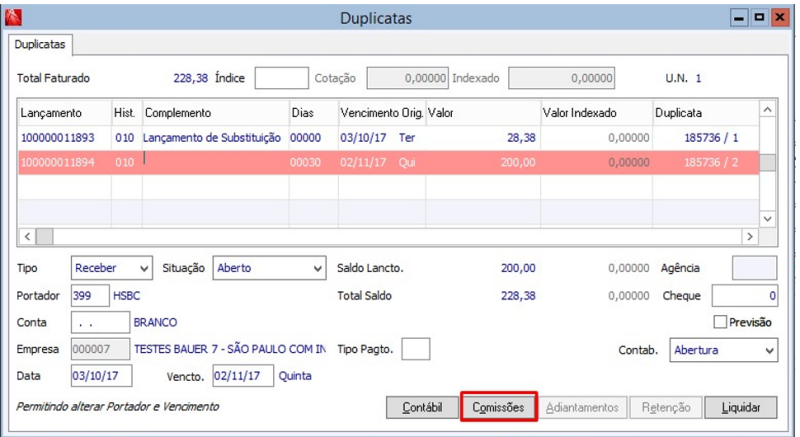Click the Liquidar button

[x=741, y=407]
